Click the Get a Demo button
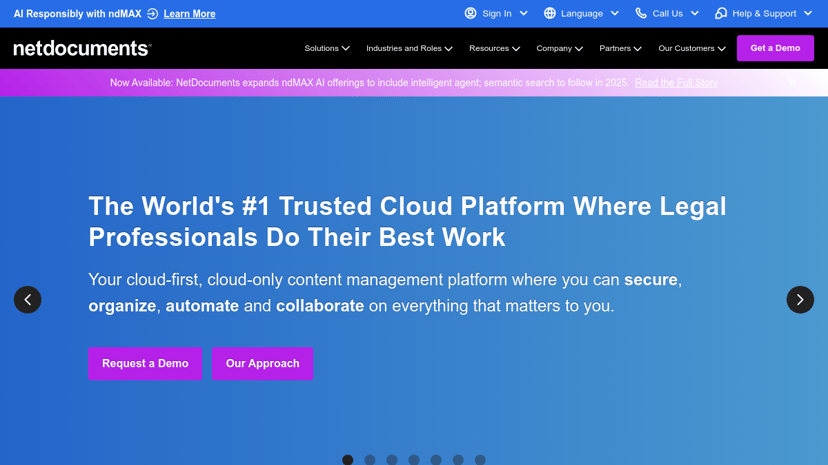The height and width of the screenshot is (465, 828). (x=775, y=48)
